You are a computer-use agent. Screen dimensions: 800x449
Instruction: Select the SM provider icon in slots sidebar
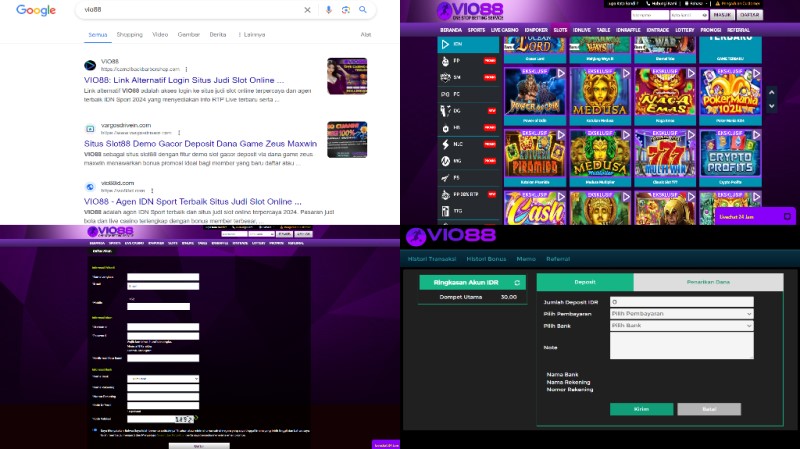point(445,78)
